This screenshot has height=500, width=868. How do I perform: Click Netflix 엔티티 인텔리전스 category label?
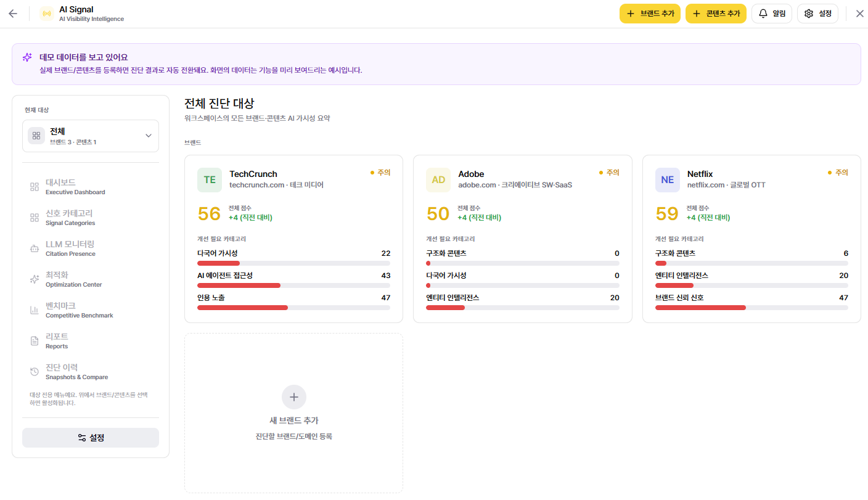click(x=682, y=276)
